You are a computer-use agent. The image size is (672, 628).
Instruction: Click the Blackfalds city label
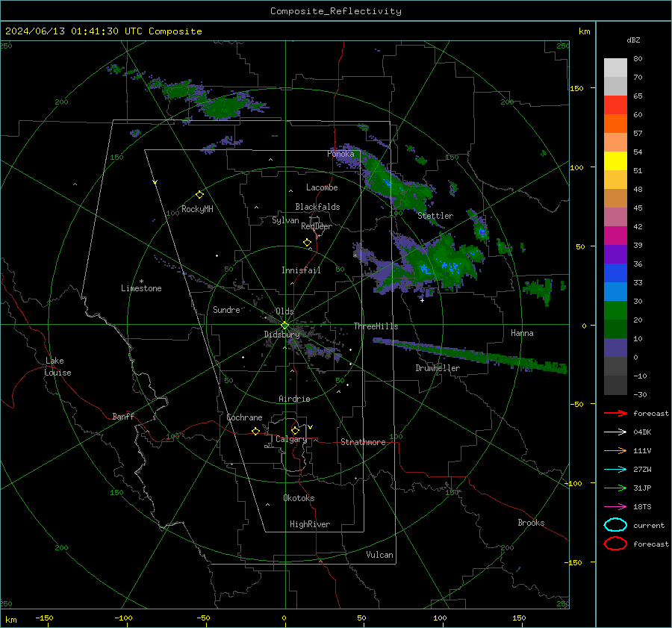pyautogui.click(x=317, y=207)
